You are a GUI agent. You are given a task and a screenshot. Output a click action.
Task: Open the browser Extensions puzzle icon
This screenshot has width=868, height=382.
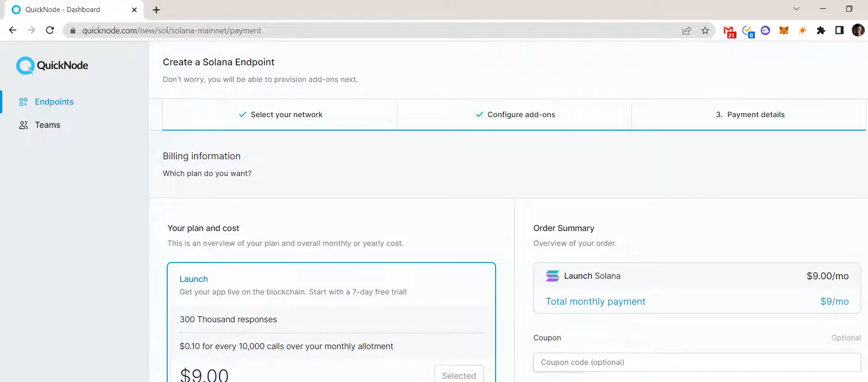pos(821,31)
